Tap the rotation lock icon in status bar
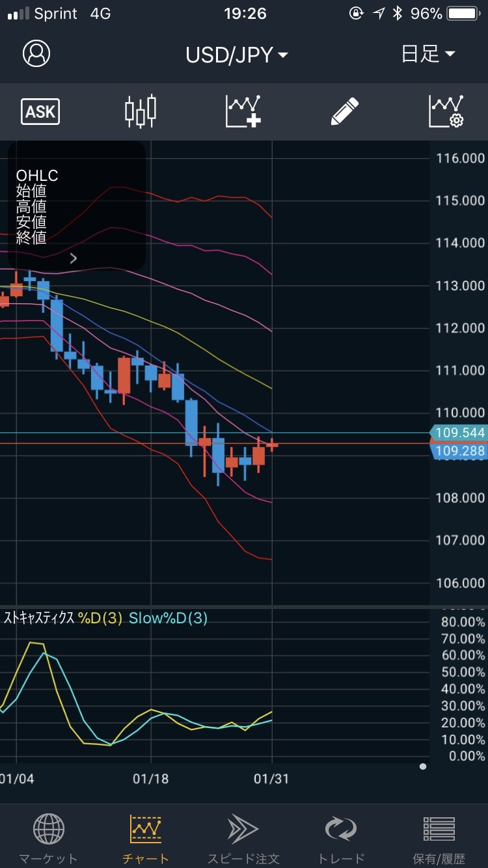This screenshot has width=488, height=868. pos(356,14)
